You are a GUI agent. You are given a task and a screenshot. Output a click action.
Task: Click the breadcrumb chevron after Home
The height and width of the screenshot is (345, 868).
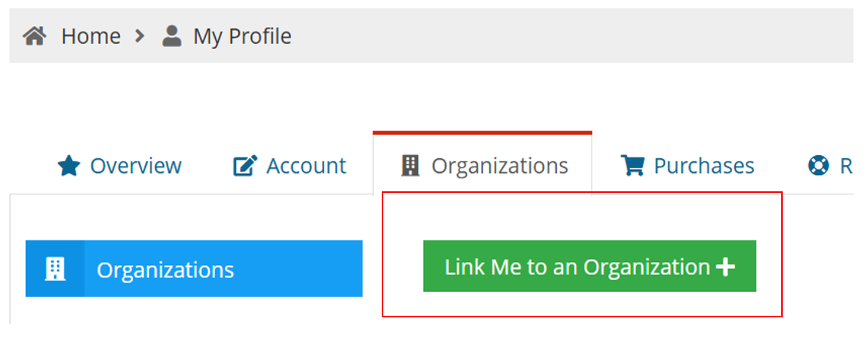coord(140,37)
